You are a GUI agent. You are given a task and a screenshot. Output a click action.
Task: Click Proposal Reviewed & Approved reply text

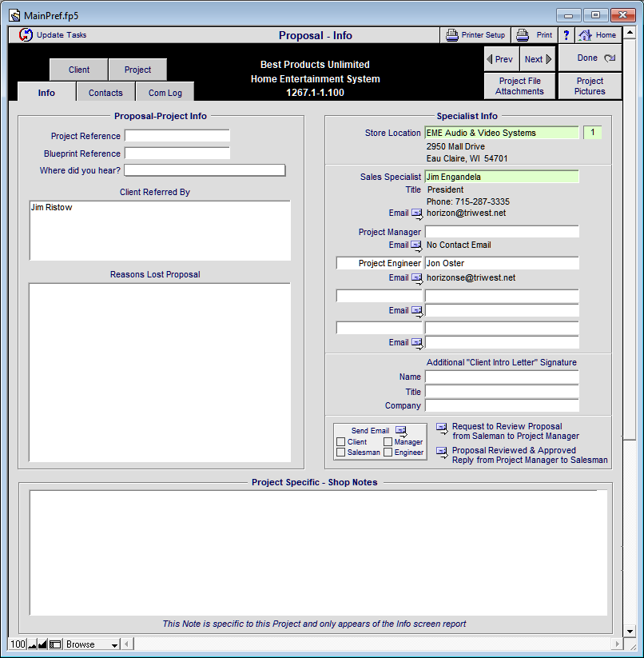[530, 455]
